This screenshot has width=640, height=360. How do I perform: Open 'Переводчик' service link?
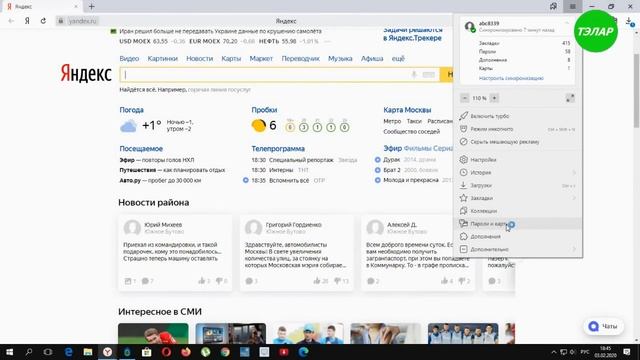coord(300,58)
